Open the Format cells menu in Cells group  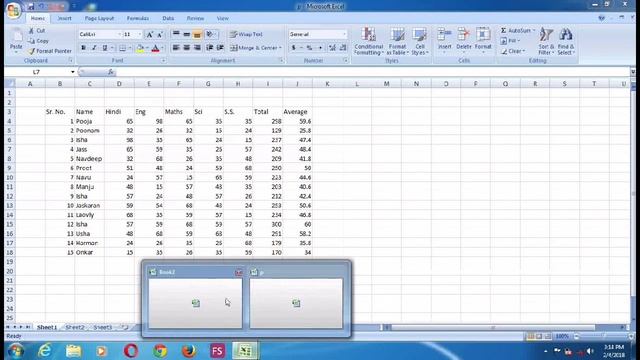pos(483,41)
